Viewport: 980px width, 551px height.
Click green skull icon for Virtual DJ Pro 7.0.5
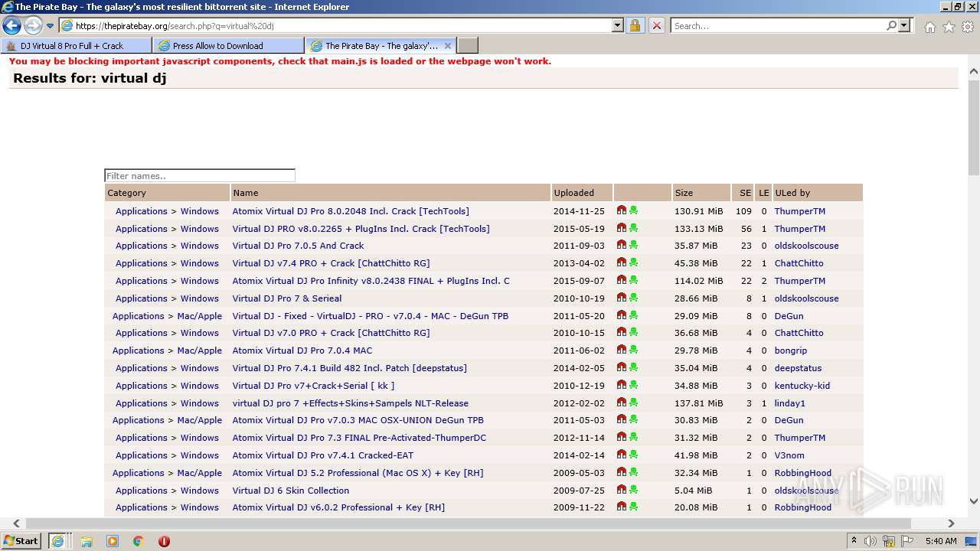tap(633, 245)
